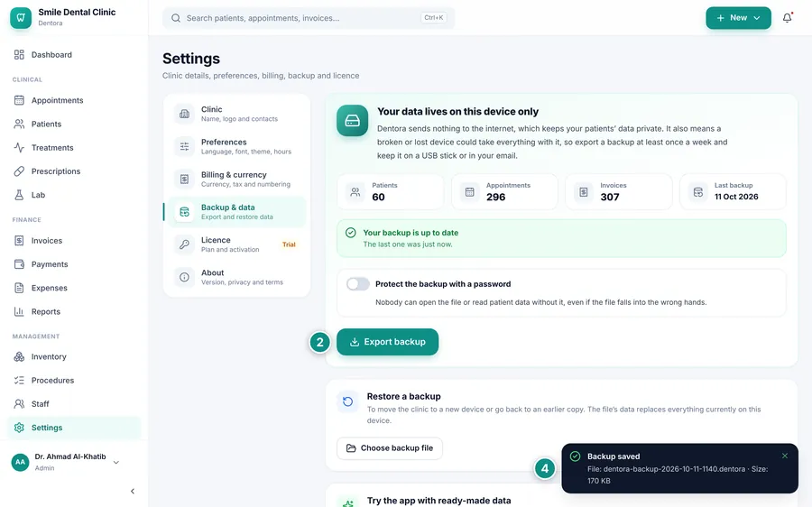Image resolution: width=812 pixels, height=507 pixels.
Task: Click the Payments wallet icon
Action: [x=19, y=264]
